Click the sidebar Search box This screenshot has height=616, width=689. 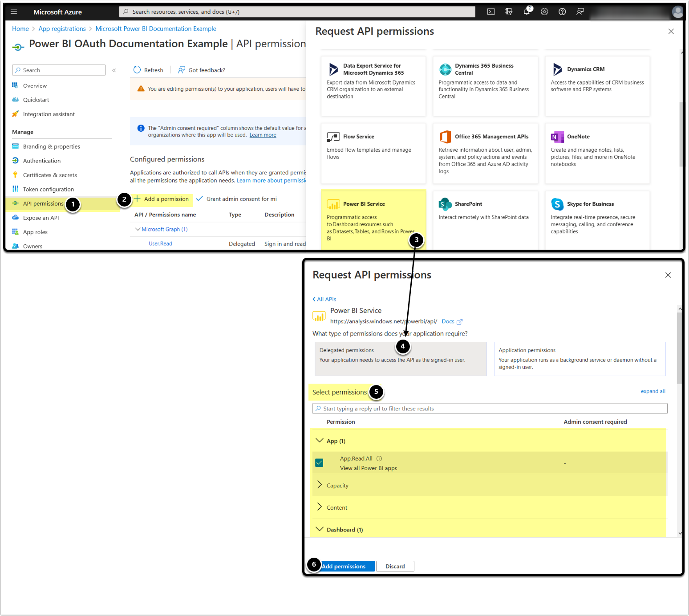point(59,70)
